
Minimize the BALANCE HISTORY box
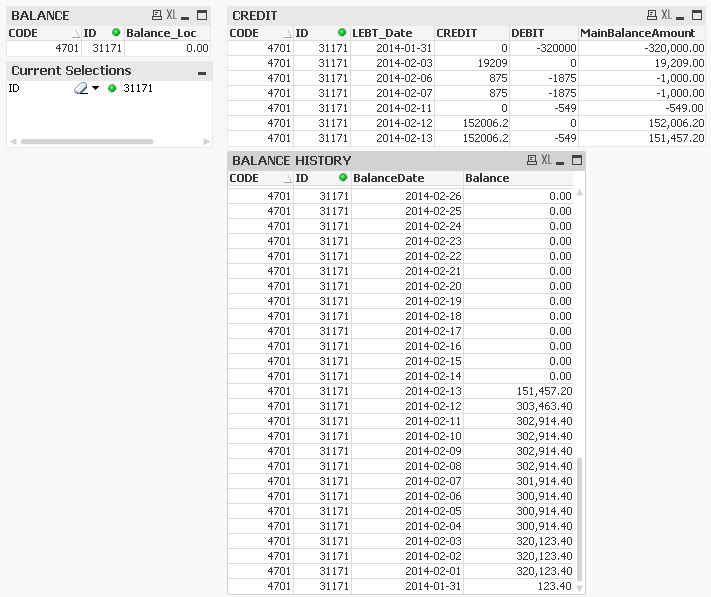click(x=560, y=162)
